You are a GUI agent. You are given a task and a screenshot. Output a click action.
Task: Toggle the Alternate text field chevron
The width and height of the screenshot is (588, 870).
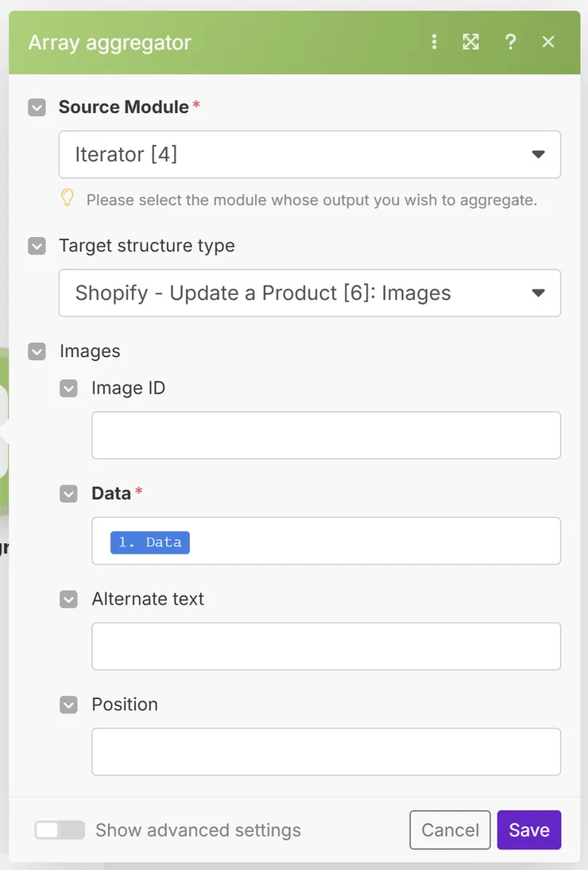pyautogui.click(x=69, y=599)
